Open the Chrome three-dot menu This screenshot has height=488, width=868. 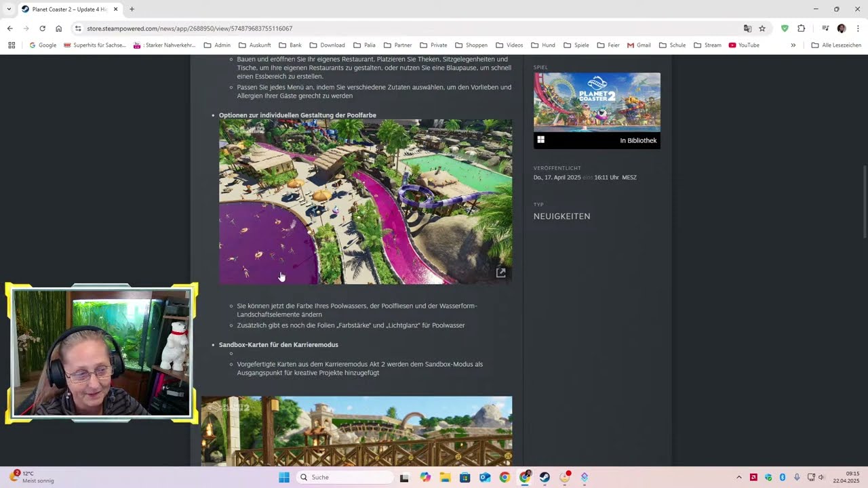click(x=858, y=28)
